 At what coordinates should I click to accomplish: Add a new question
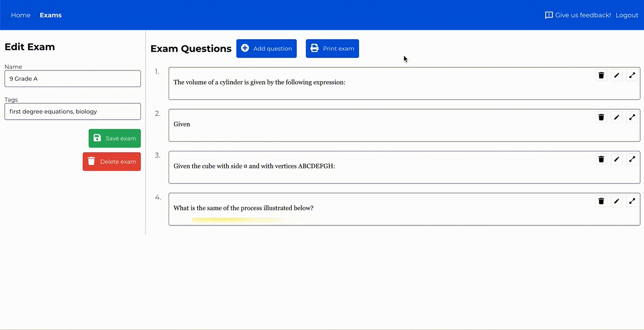click(267, 48)
